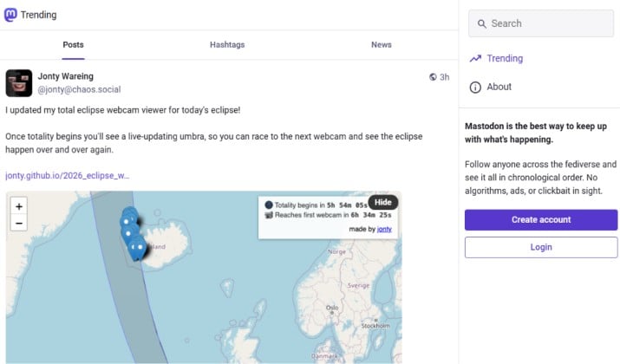Switch to the Hashtags tab
Screen dimensions: 620x364
coord(227,45)
